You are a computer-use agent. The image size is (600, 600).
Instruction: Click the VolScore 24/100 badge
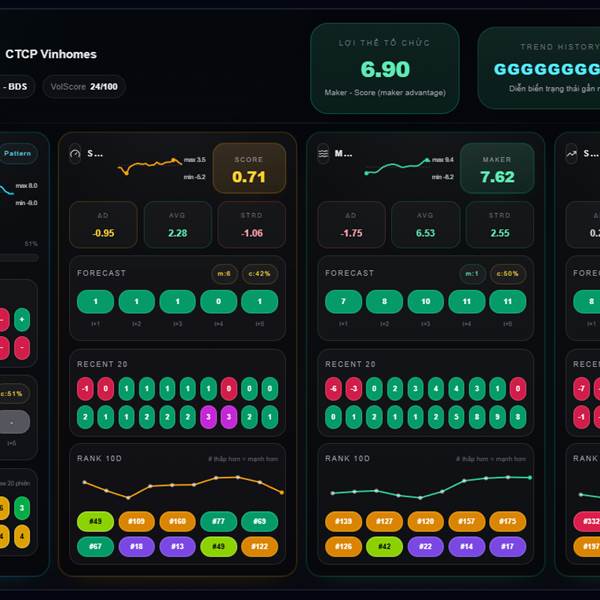click(84, 86)
